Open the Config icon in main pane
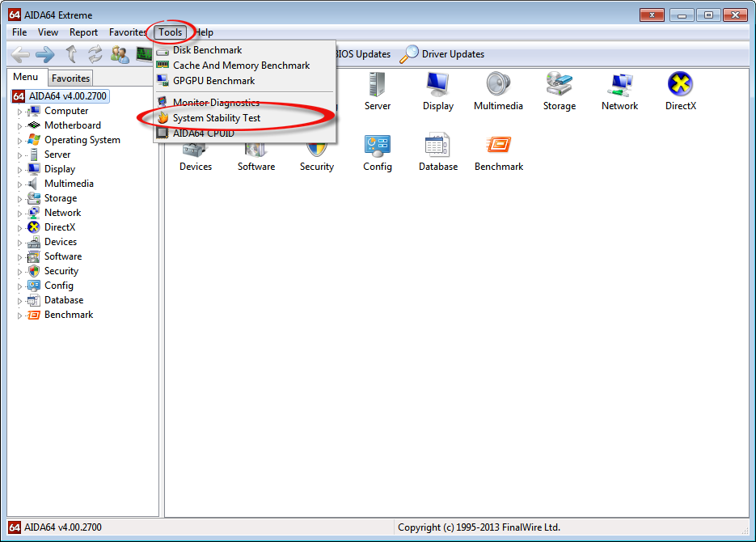Viewport: 756px width, 542px height. [x=377, y=152]
